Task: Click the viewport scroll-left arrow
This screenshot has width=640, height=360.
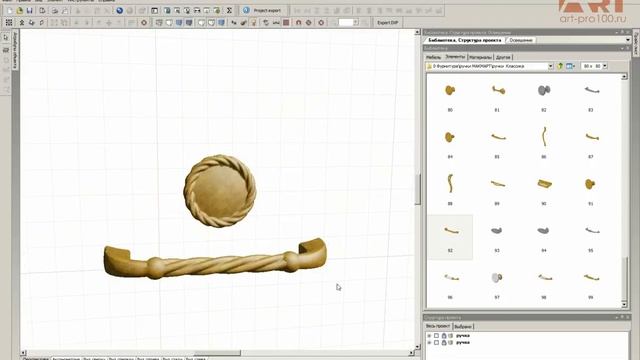Action: [x=23, y=353]
